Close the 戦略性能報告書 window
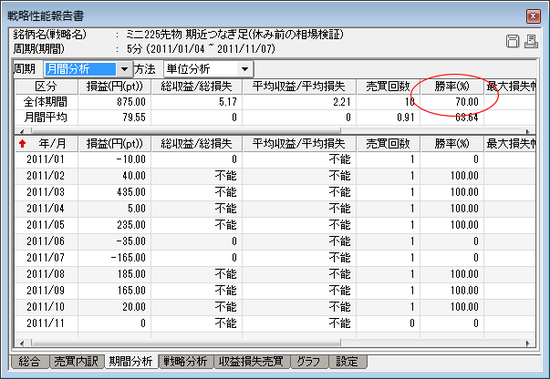 [x=533, y=16]
